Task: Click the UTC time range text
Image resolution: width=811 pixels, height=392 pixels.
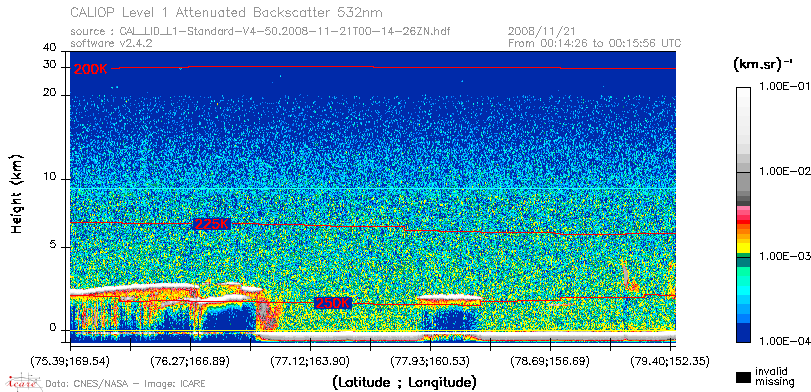Action: (x=595, y=43)
